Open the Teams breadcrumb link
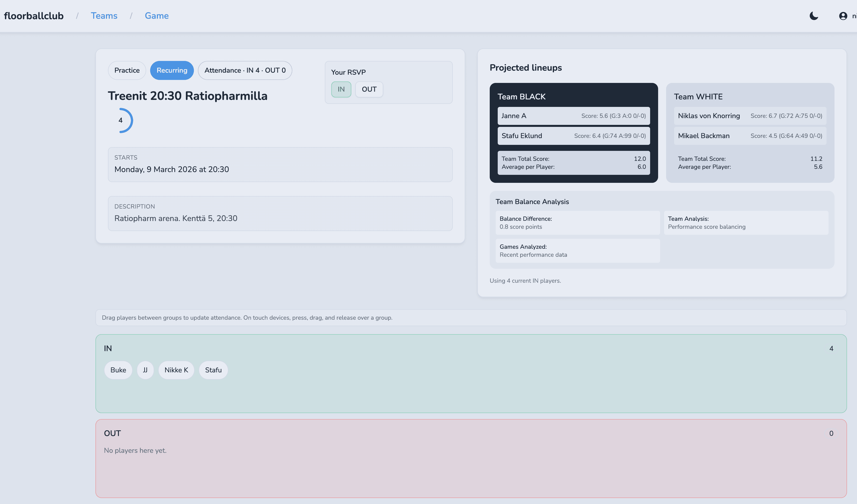This screenshot has width=857, height=504. (x=104, y=16)
